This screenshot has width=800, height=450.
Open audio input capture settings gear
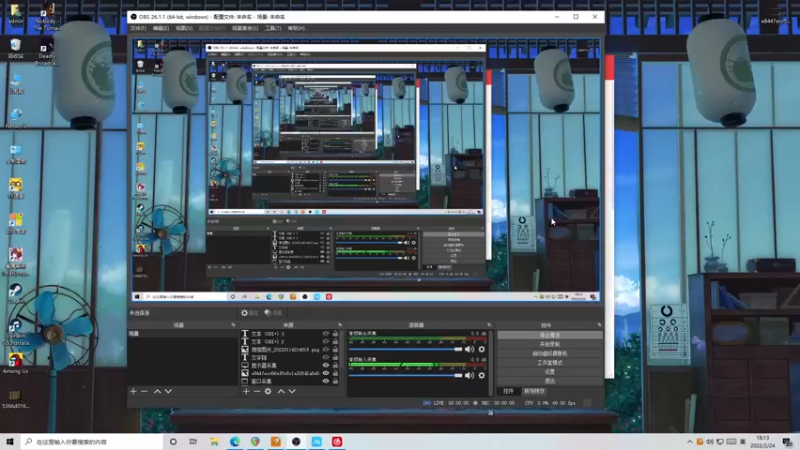tap(482, 376)
